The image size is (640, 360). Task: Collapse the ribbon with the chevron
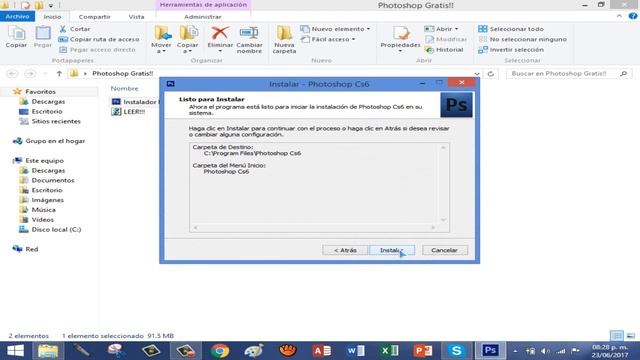click(619, 16)
